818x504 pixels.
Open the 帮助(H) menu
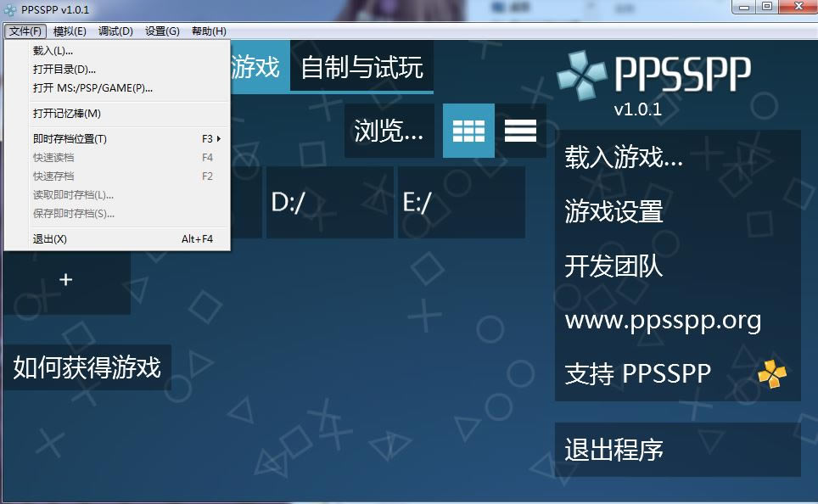(x=209, y=31)
